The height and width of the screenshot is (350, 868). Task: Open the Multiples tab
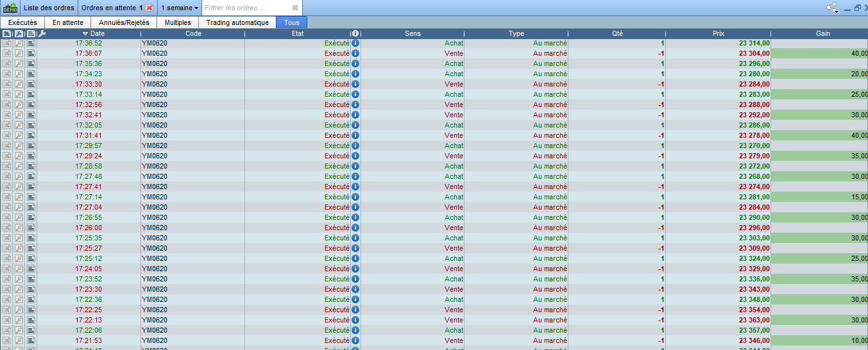click(178, 22)
